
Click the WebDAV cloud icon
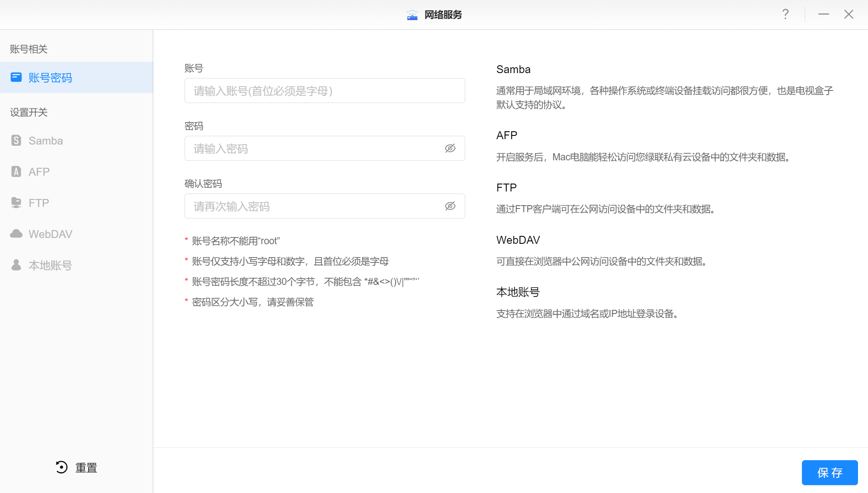[16, 234]
